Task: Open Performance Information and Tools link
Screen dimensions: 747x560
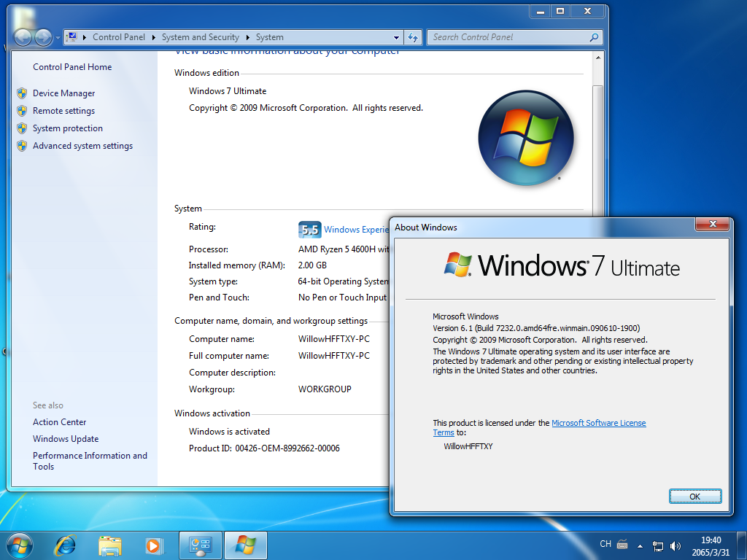Action: pyautogui.click(x=90, y=461)
